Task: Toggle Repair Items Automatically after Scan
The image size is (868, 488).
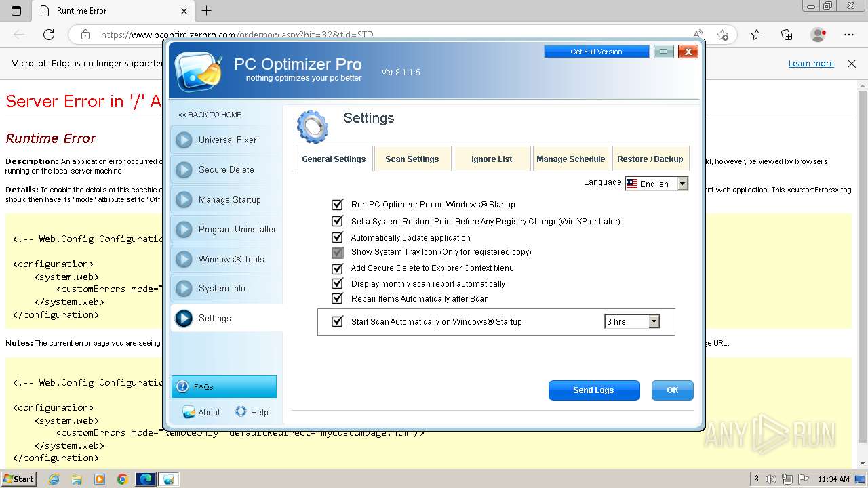Action: (337, 298)
